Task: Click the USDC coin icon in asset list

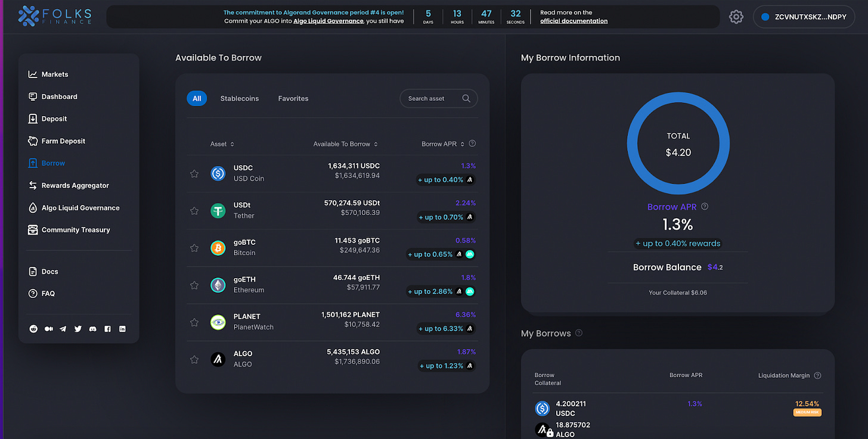Action: (x=218, y=173)
